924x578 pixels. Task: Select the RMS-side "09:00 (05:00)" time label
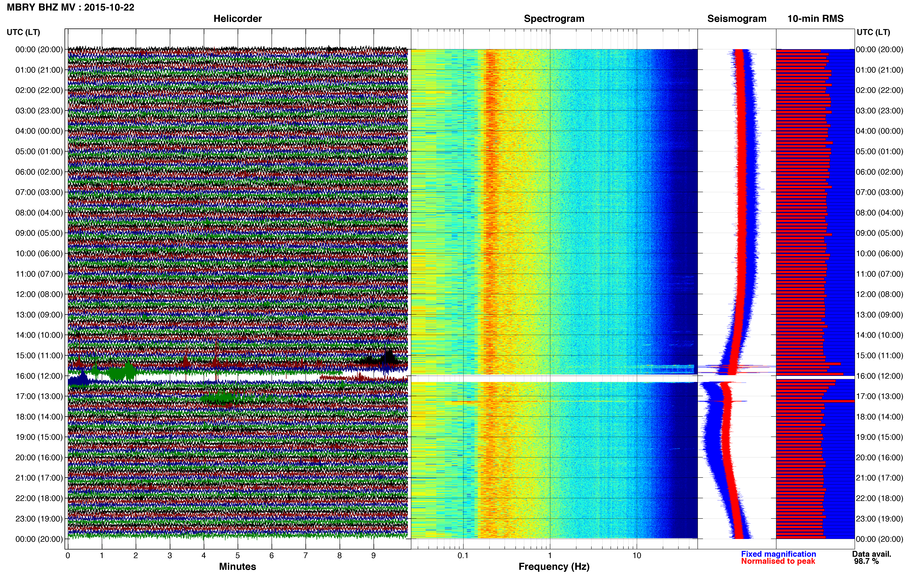click(880, 233)
